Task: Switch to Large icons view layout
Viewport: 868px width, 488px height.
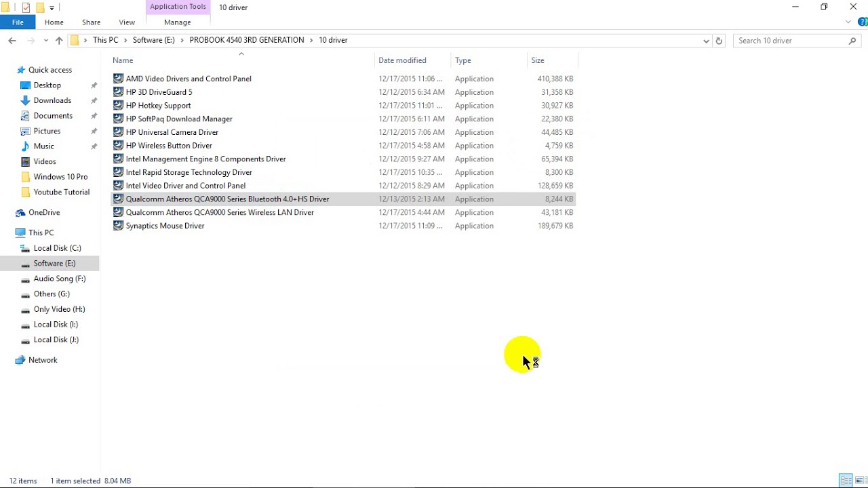Action: [859, 481]
